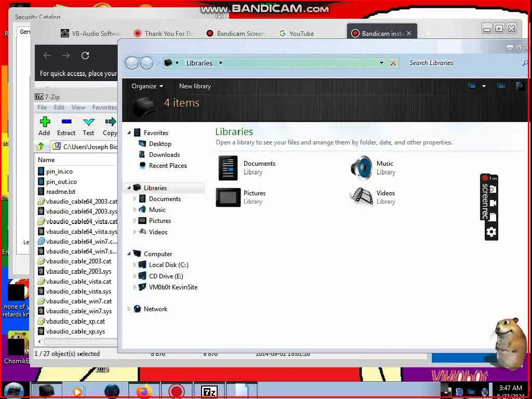The width and height of the screenshot is (532, 399).
Task: Click the Add icon in 7-Zip
Action: (x=45, y=122)
